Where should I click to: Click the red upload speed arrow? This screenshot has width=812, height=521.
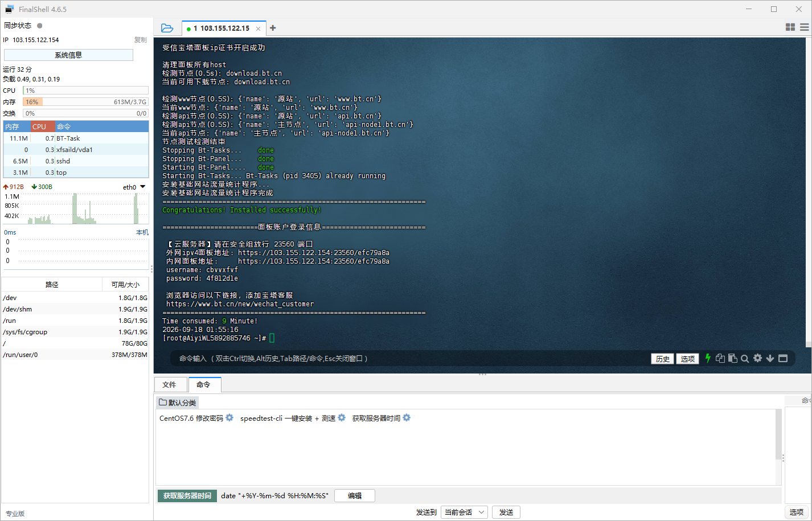pos(6,187)
